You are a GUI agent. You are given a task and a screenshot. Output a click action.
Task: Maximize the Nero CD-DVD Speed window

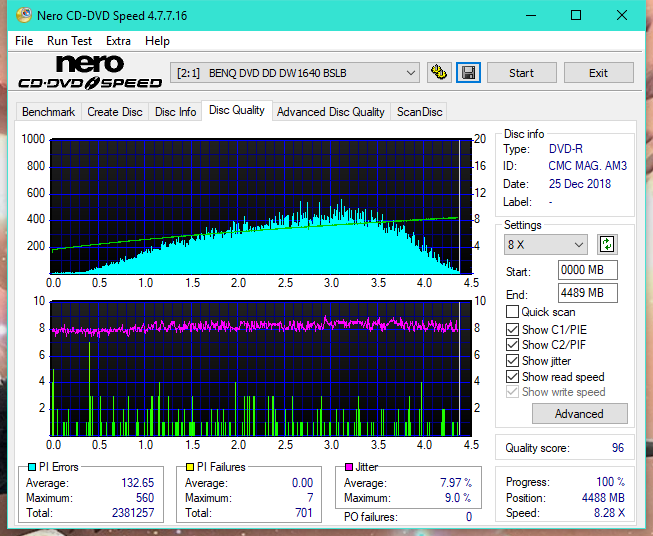coord(576,15)
